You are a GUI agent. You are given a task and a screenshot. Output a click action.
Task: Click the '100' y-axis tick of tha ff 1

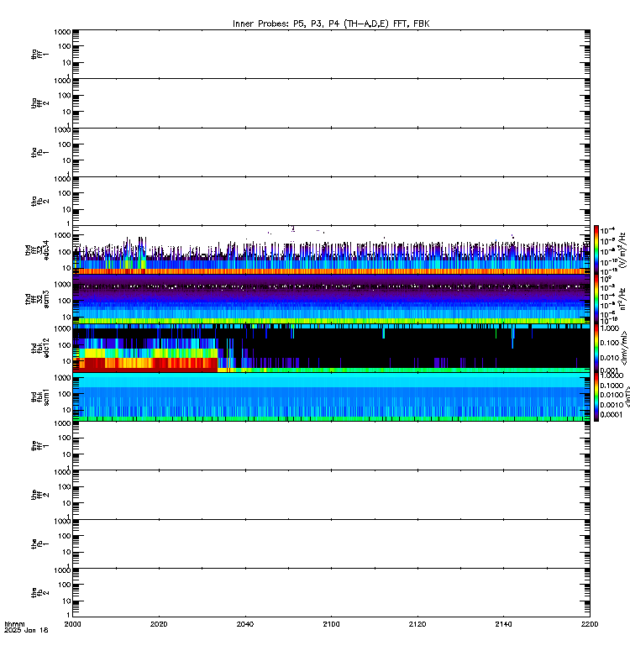(65, 46)
